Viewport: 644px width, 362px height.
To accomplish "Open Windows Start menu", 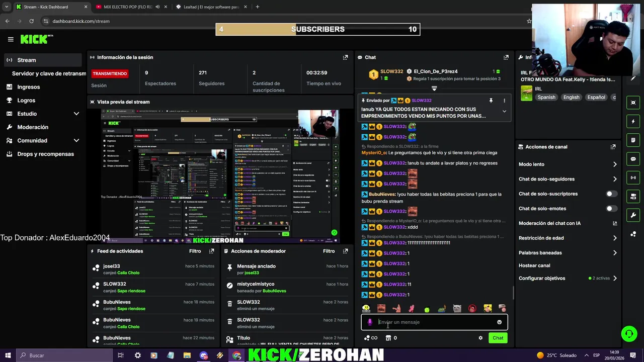I will coord(9,355).
